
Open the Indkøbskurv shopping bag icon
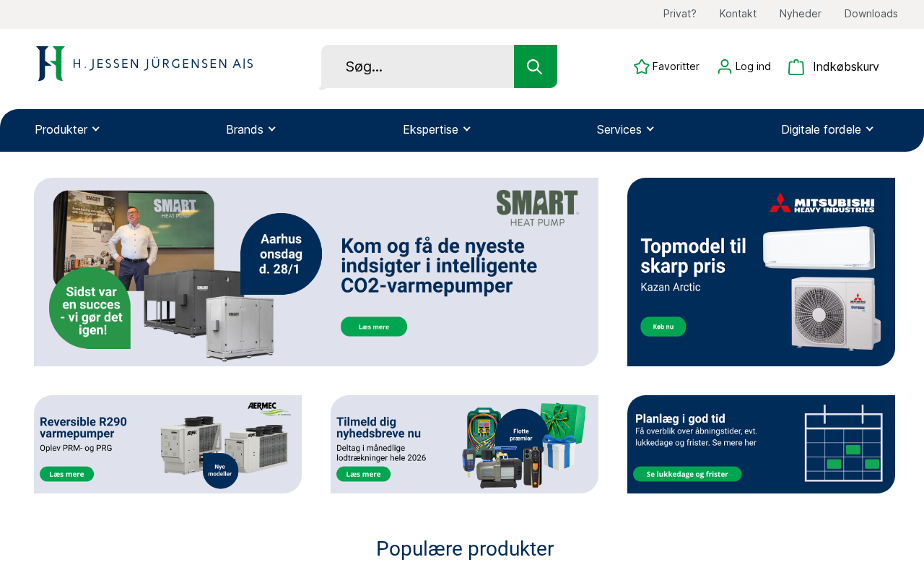click(x=796, y=66)
